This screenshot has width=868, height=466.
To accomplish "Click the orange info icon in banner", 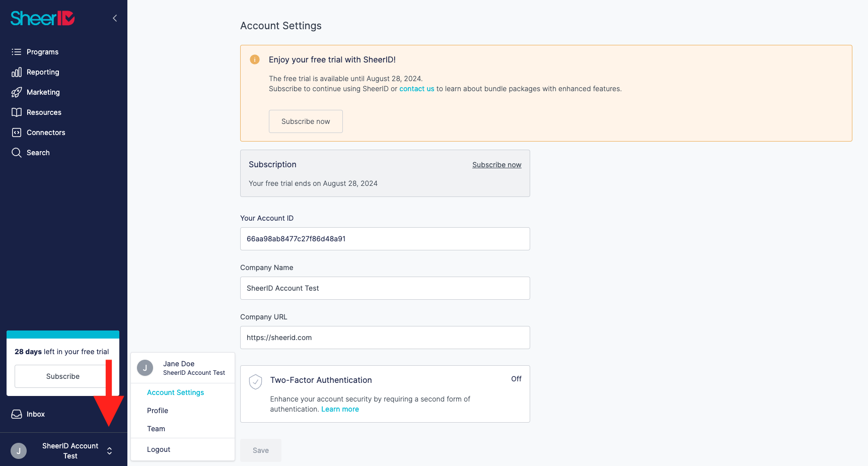I will click(x=255, y=59).
